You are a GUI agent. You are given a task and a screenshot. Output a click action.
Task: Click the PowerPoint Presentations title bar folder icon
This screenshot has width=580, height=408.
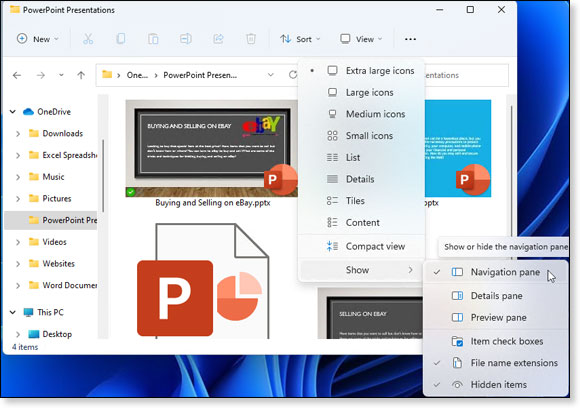pos(15,10)
